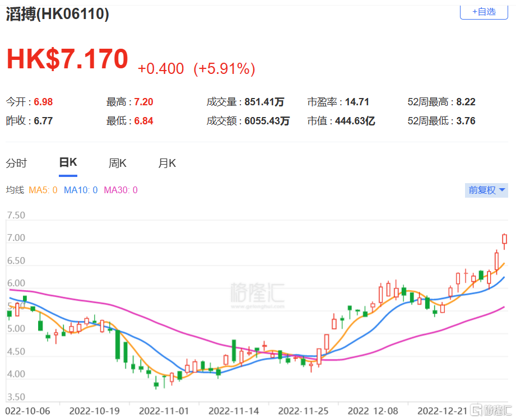The height and width of the screenshot is (420, 516).
Task: Click the 2022-12-21 date axis label
Action: coord(443,411)
